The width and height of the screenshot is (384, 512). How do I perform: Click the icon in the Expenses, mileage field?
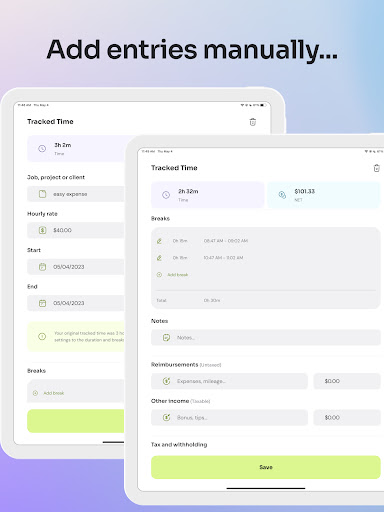pos(166,381)
